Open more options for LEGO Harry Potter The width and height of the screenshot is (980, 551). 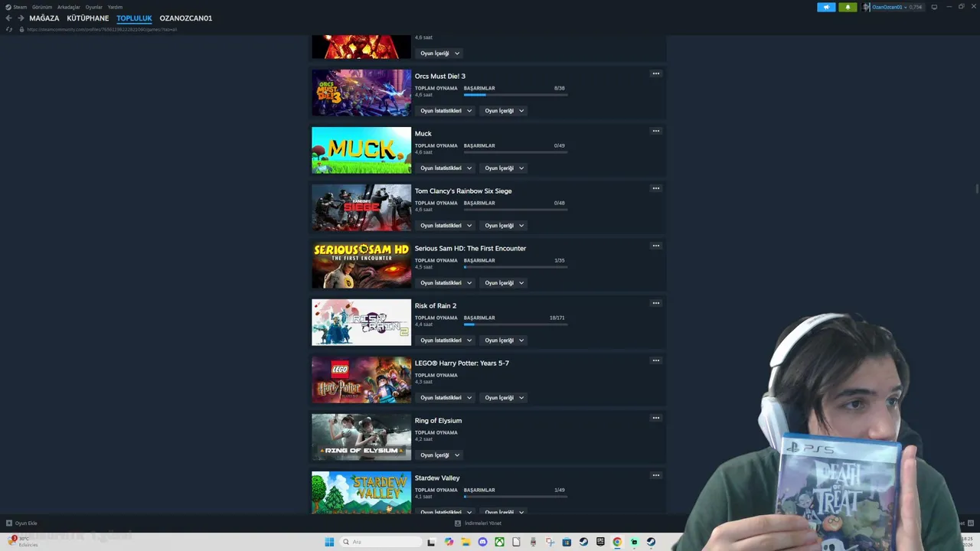click(x=655, y=360)
